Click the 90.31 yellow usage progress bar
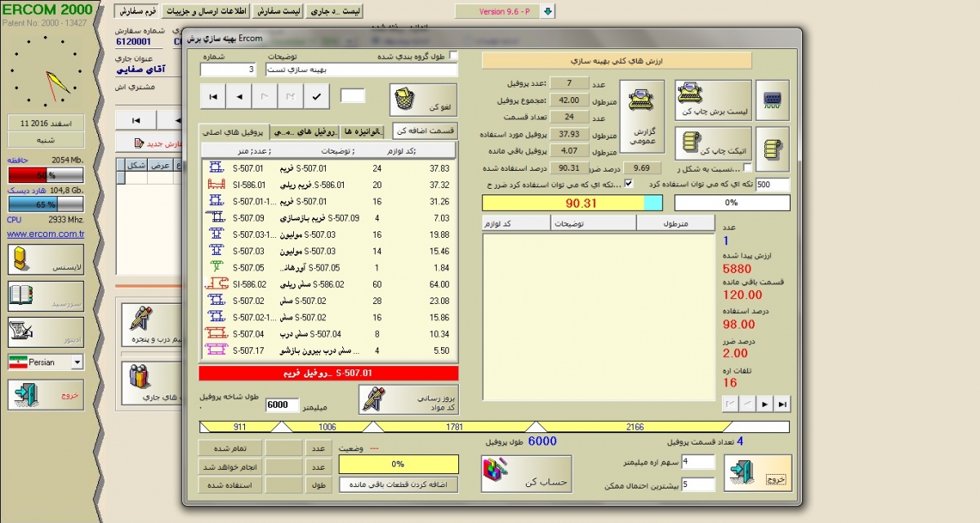 [x=572, y=203]
